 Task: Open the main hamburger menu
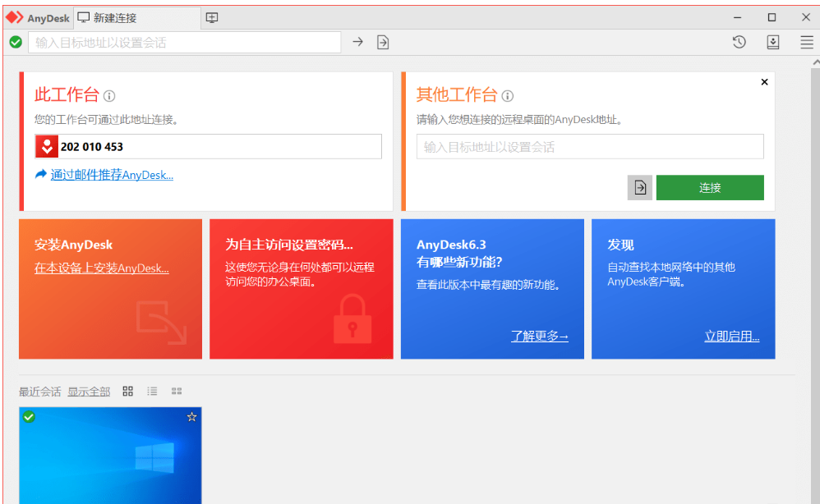click(806, 42)
